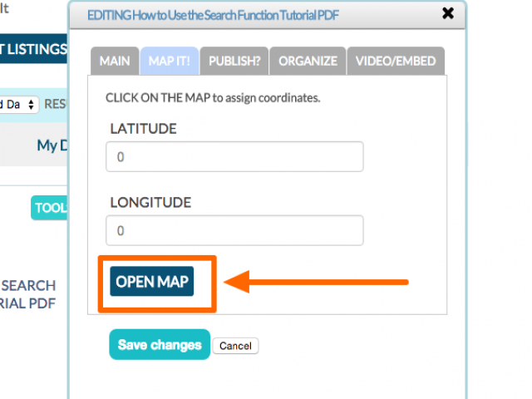The height and width of the screenshot is (399, 532).
Task: Go to the ORGANIZE tab
Action: [x=308, y=61]
